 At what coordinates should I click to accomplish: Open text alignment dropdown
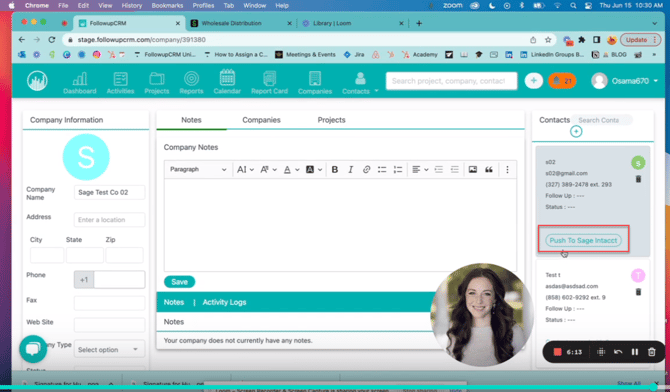(x=420, y=170)
